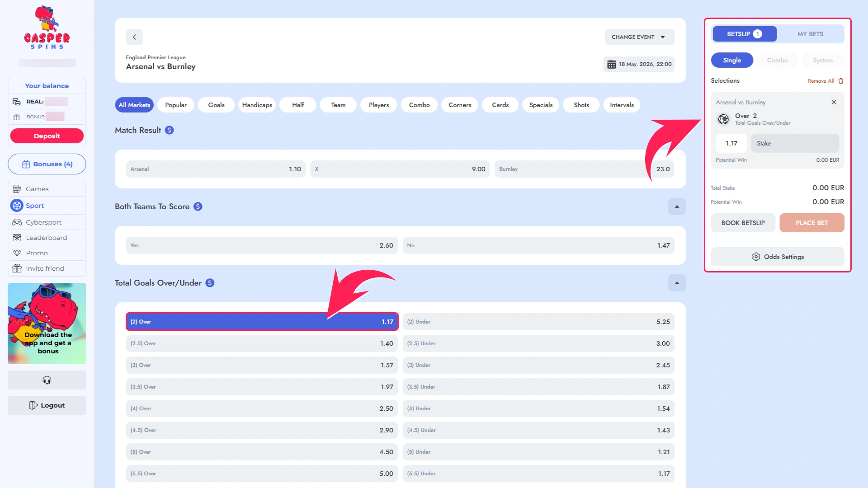Click the Place Bet button
The image size is (868, 488).
pos(812,223)
